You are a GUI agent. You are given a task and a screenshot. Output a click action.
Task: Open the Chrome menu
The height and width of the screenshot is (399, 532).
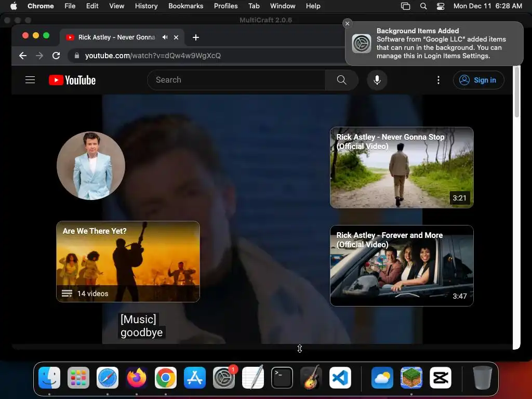click(41, 6)
